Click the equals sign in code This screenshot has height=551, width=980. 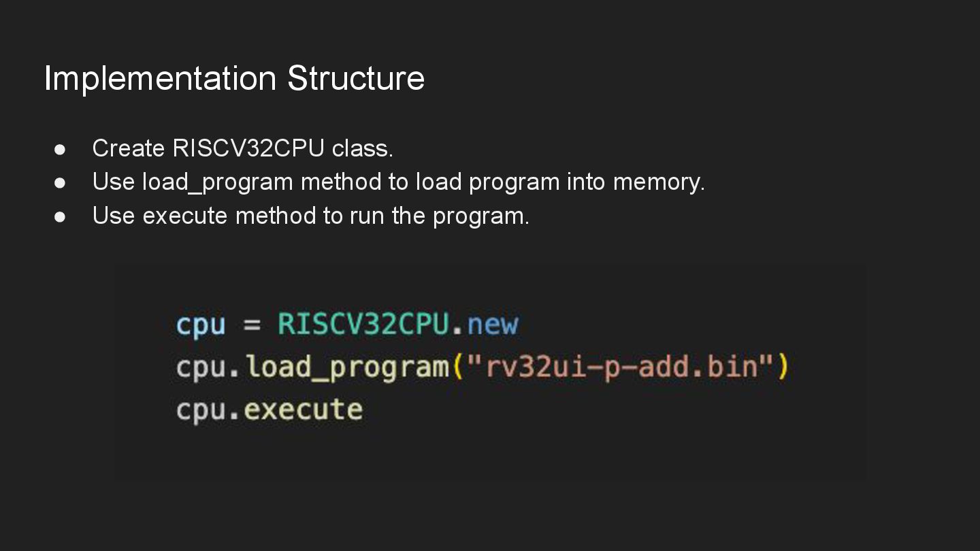[x=252, y=324]
